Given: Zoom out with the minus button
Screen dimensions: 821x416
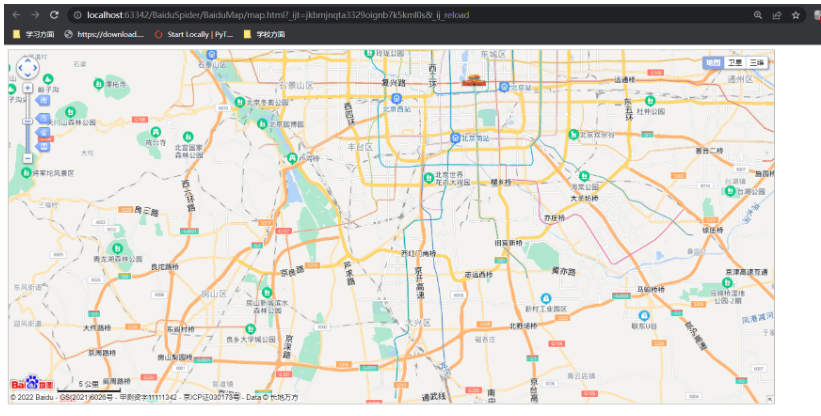Looking at the screenshot, I should [x=28, y=158].
